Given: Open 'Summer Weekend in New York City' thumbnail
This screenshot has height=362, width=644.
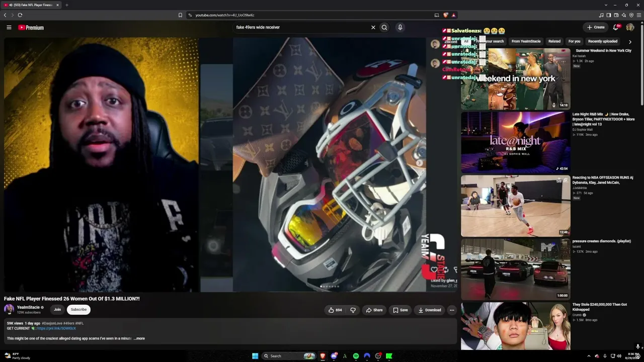Looking at the screenshot, I should point(516,78).
